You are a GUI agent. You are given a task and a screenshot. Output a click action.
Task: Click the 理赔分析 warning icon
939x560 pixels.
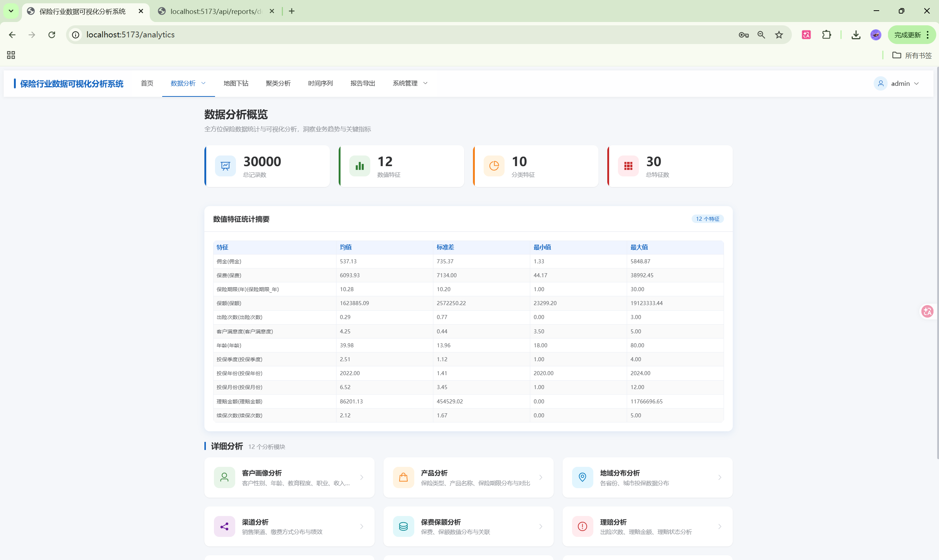582,526
